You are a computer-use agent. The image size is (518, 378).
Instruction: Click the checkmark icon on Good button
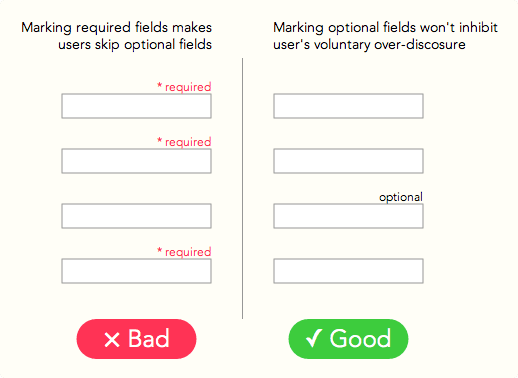pyautogui.click(x=314, y=338)
